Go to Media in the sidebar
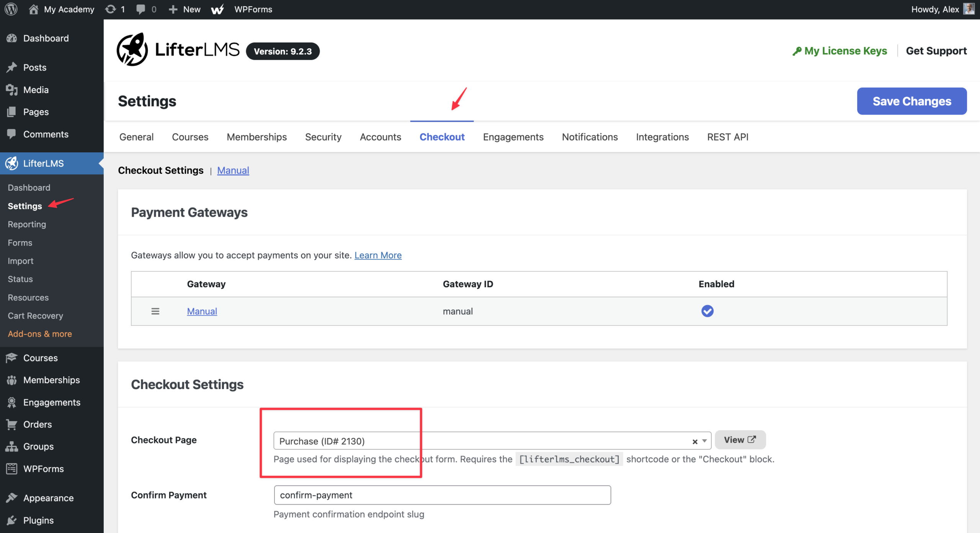The height and width of the screenshot is (533, 980). pyautogui.click(x=36, y=90)
